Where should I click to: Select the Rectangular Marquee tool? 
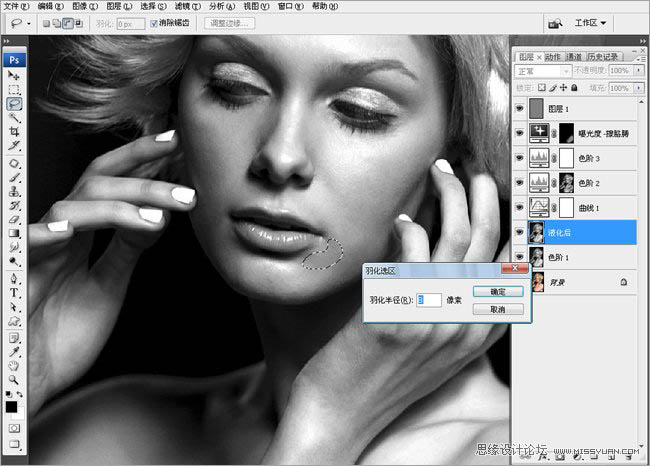tap(14, 89)
